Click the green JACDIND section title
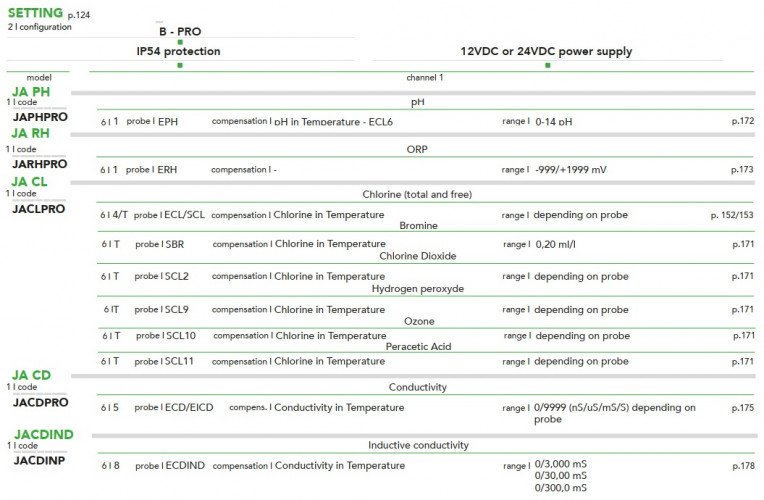 coord(44,434)
